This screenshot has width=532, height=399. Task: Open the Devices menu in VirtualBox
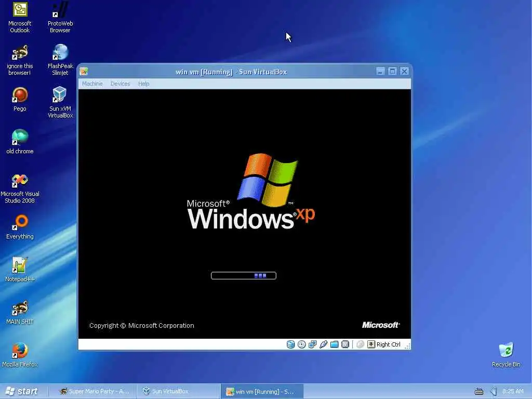click(x=120, y=84)
